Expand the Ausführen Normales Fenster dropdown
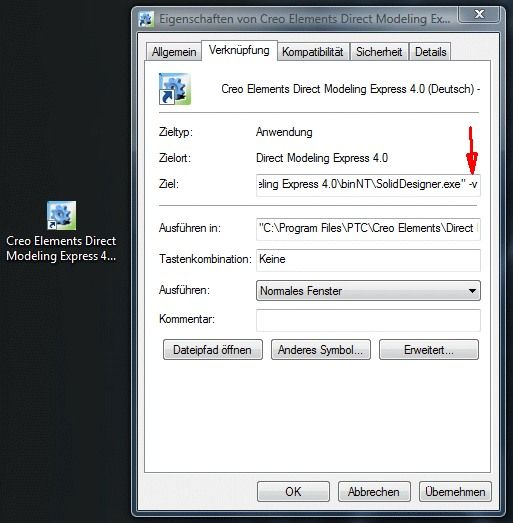The image size is (513, 523). coord(368,291)
